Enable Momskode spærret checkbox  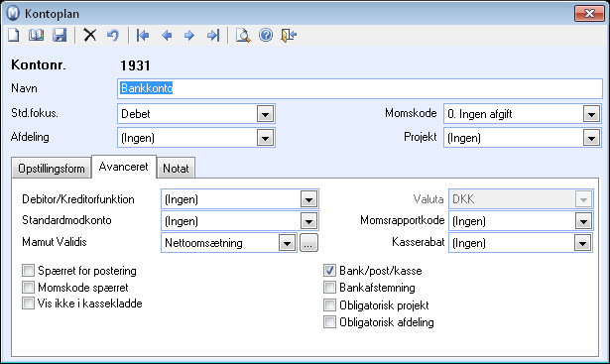point(28,287)
